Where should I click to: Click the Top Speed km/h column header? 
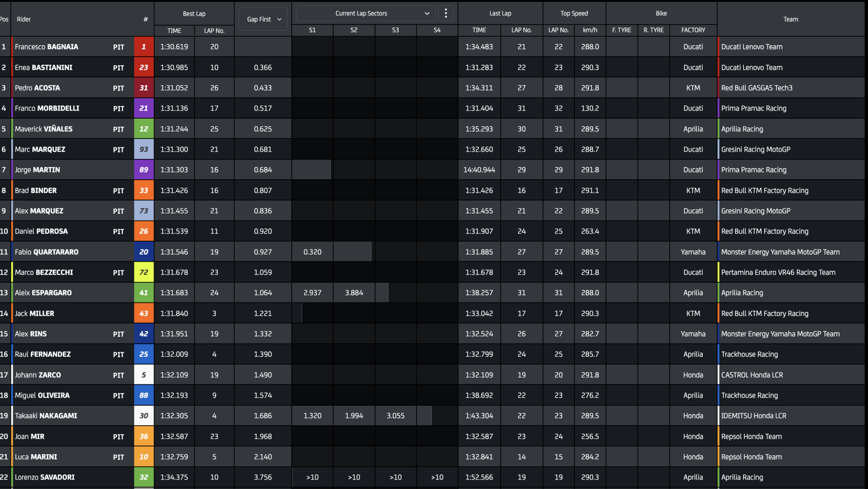tap(590, 30)
